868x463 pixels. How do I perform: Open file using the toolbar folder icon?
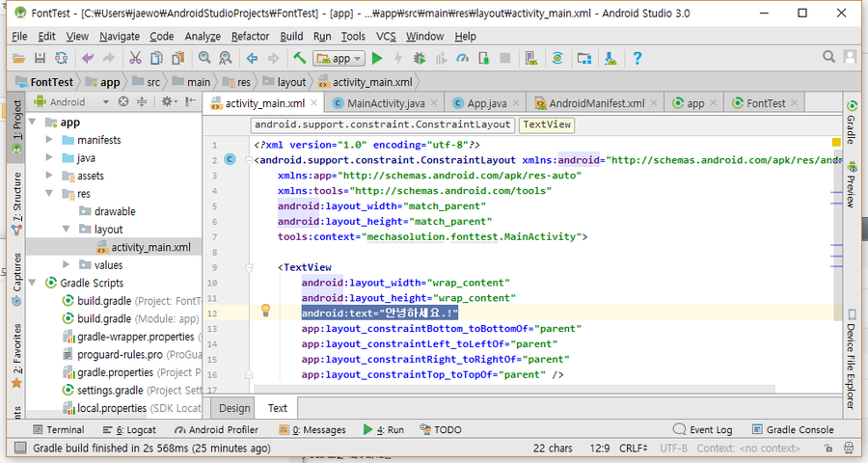[19, 58]
